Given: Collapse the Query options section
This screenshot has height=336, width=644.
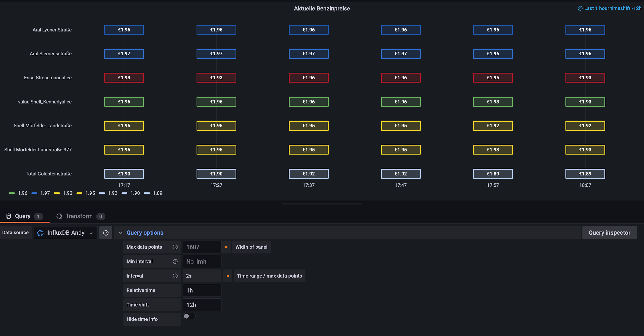Looking at the screenshot, I should pyautogui.click(x=120, y=233).
